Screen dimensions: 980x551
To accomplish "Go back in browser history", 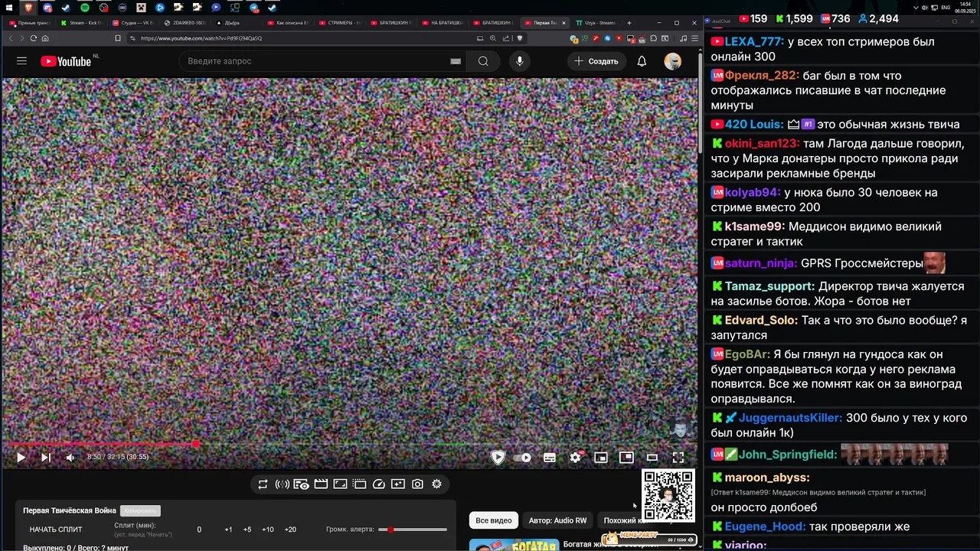I will click(x=11, y=38).
